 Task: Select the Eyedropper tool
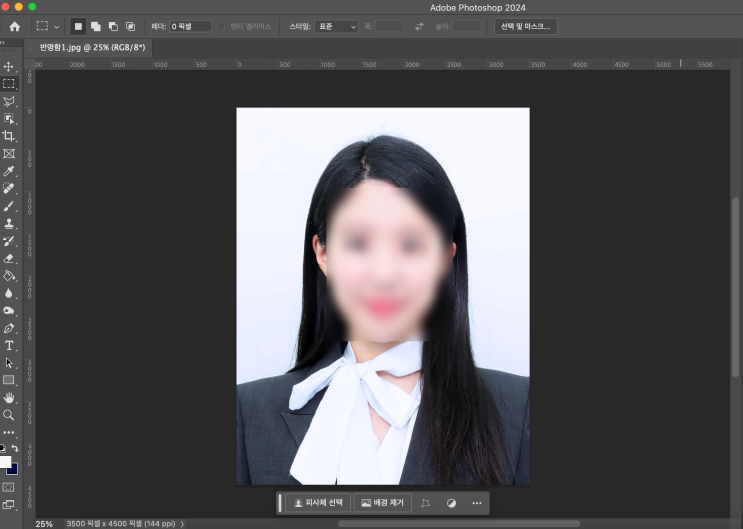click(9, 171)
